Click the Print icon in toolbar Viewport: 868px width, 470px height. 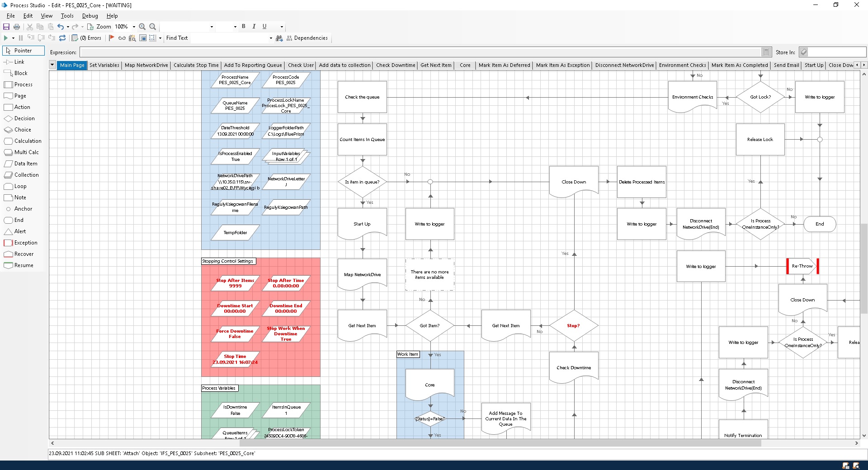click(17, 27)
